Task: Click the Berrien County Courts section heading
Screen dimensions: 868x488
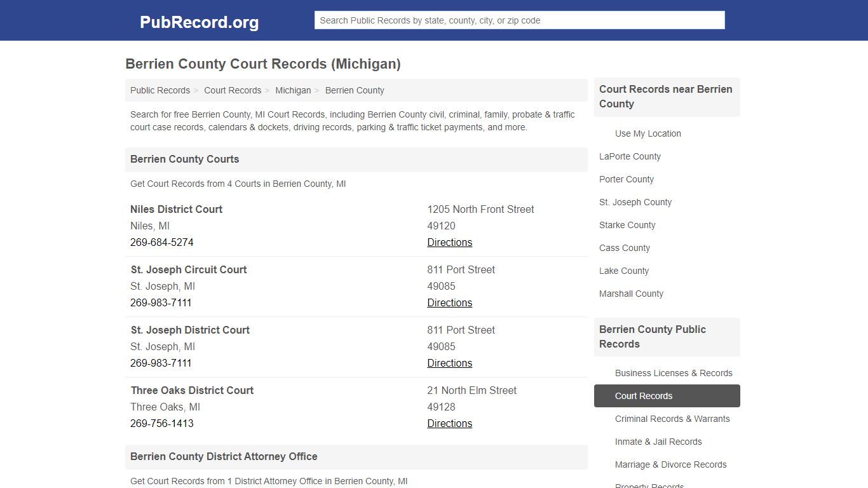Action: point(185,159)
